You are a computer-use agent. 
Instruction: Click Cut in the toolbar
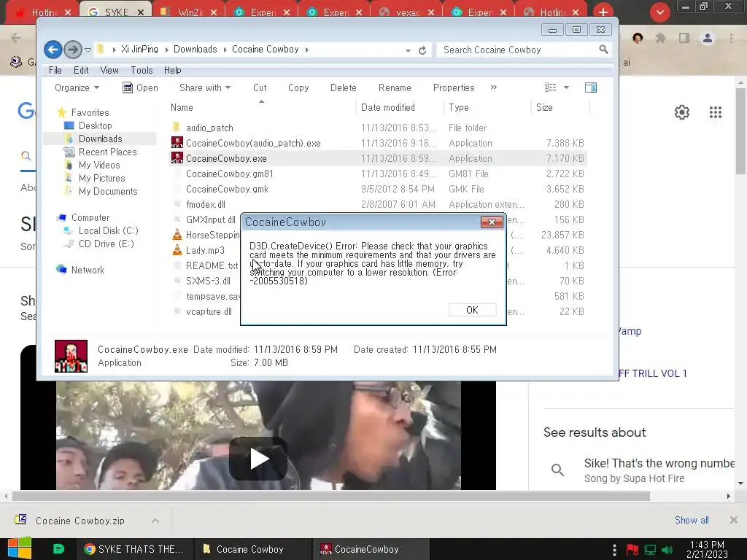(260, 87)
